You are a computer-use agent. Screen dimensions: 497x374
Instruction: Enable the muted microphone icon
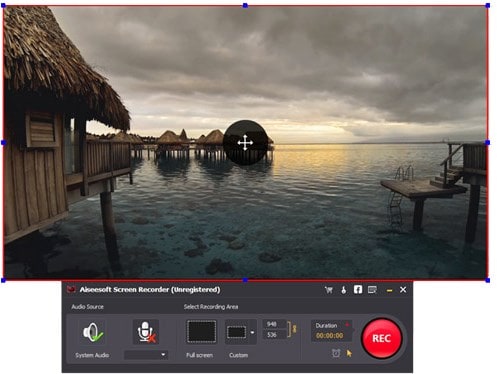coord(146,332)
